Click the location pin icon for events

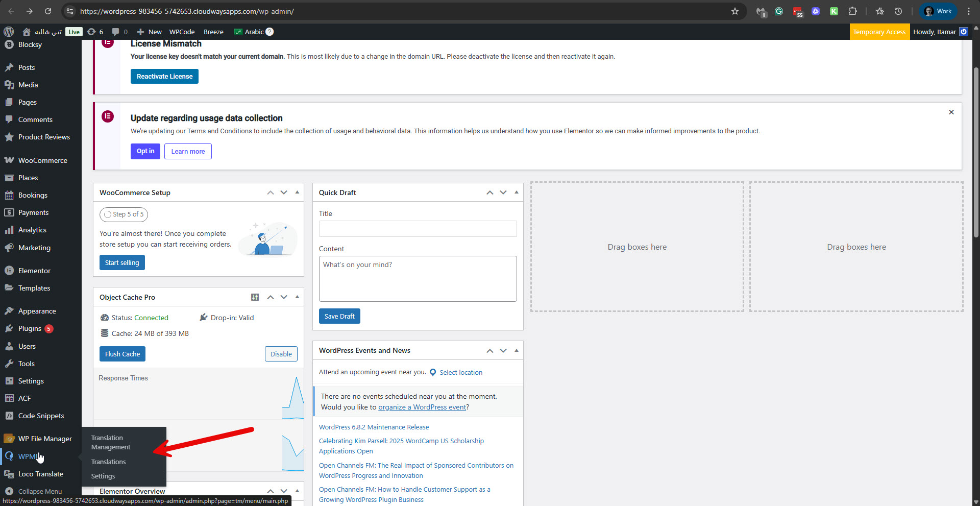pos(433,372)
